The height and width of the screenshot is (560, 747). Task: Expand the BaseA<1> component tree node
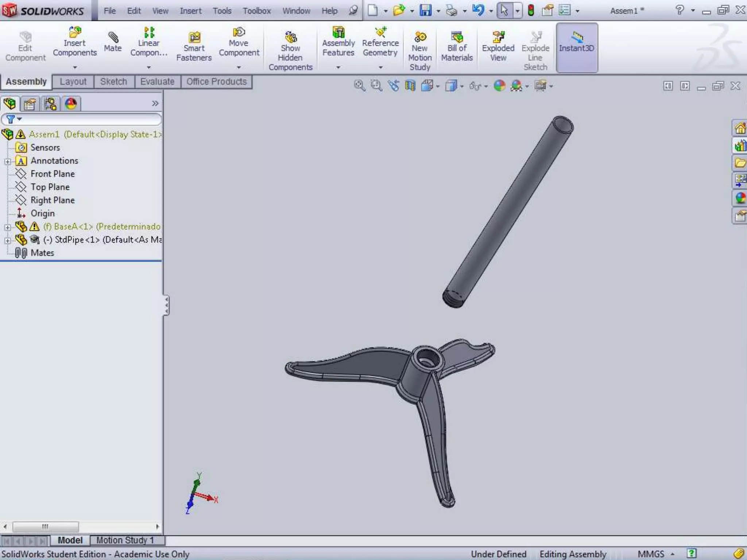(x=7, y=227)
